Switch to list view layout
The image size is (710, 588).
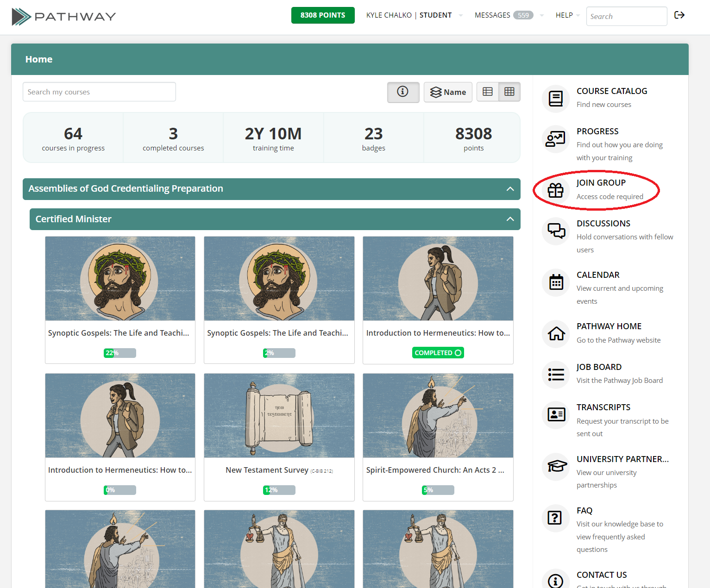[x=487, y=92]
